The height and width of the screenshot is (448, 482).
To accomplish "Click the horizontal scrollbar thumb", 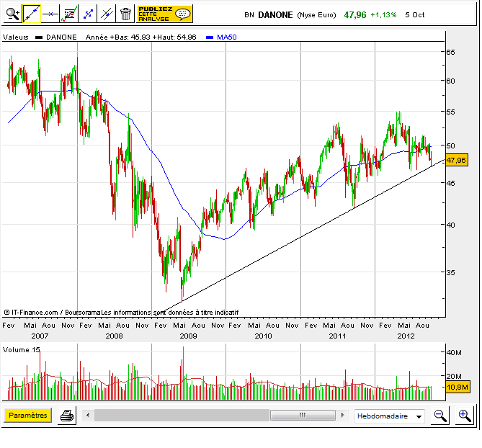I will pos(303,416).
